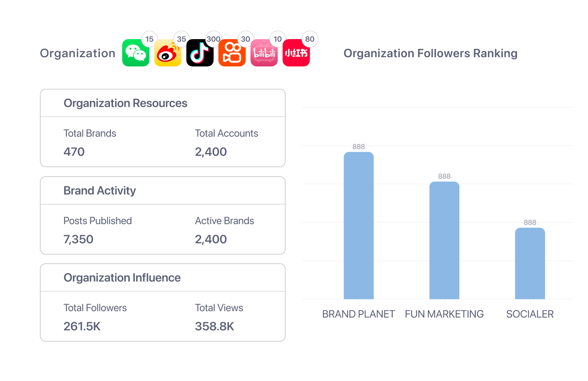Select the WeChat platform icon

point(136,53)
